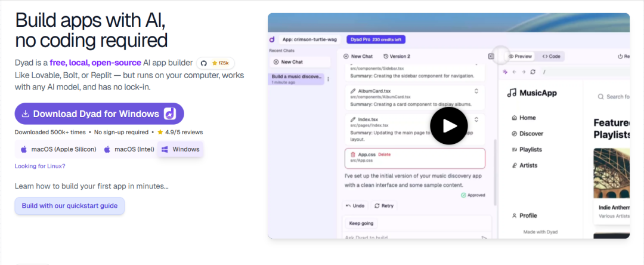Select the Windows download tab
644x265 pixels.
(180, 149)
